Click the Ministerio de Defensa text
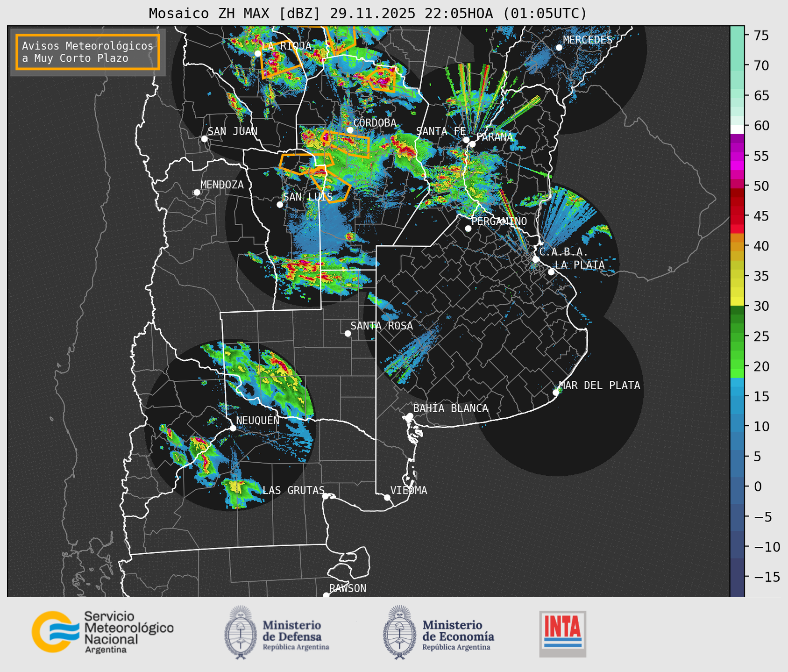The image size is (788, 672). tap(296, 635)
